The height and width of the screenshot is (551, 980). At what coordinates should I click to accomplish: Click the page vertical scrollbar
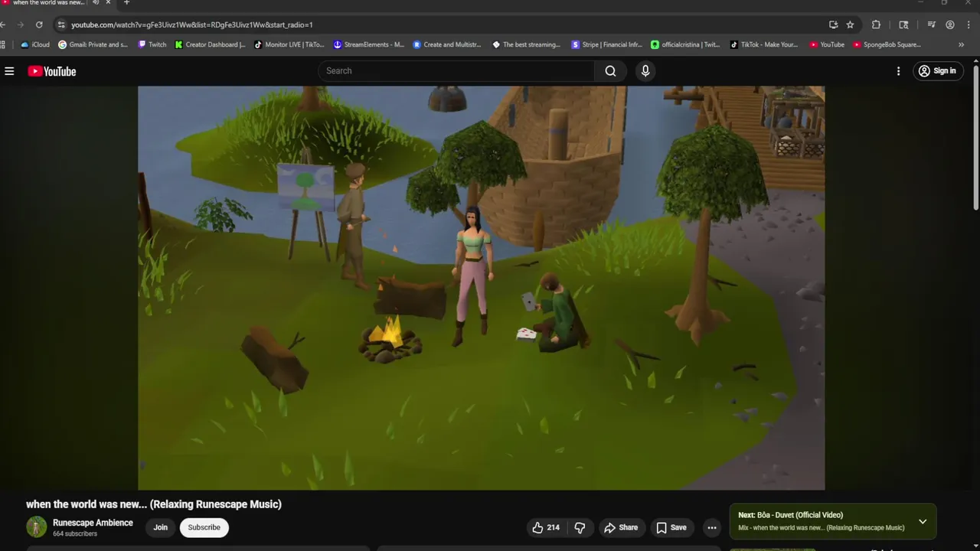coord(975,138)
